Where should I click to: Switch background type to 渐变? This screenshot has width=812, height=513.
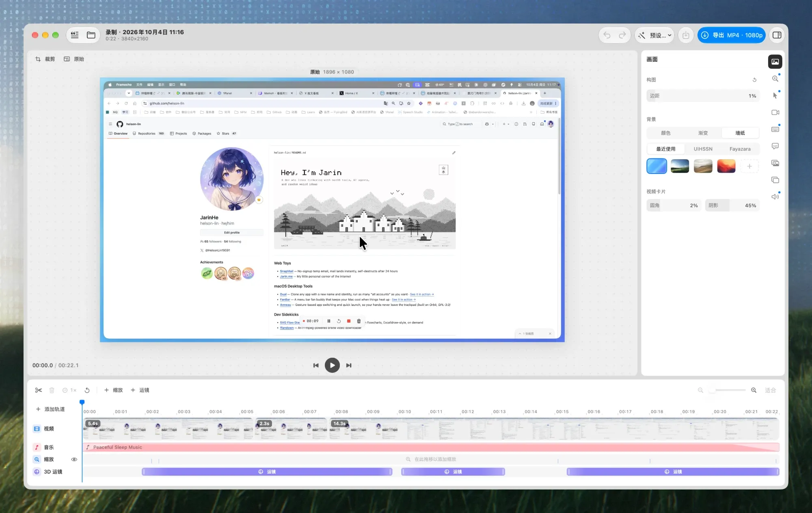[x=703, y=133]
